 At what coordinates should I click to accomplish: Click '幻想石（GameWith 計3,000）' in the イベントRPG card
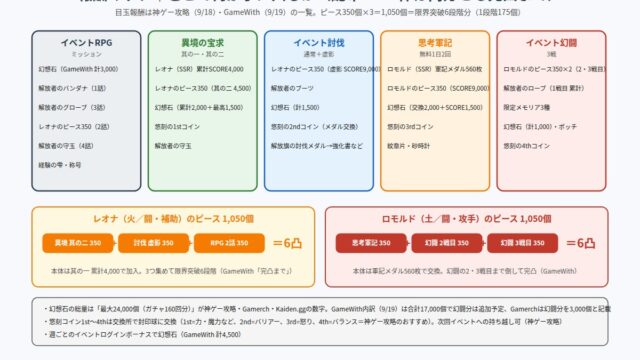click(78, 69)
